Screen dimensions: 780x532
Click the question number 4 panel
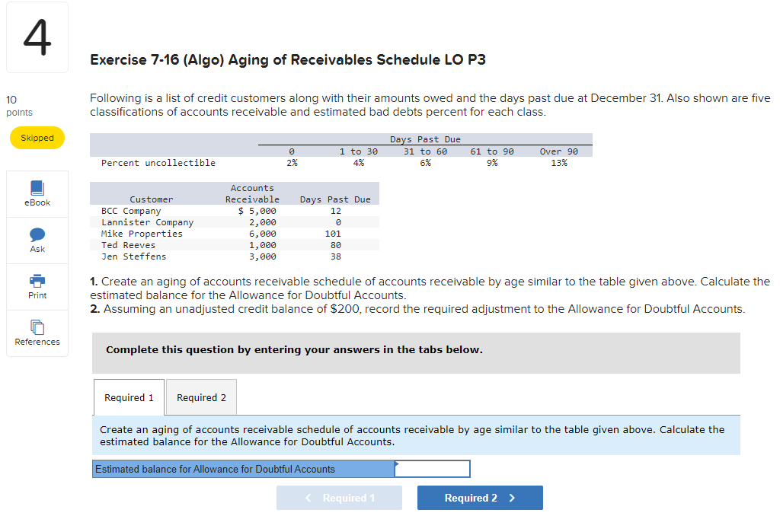tap(37, 37)
